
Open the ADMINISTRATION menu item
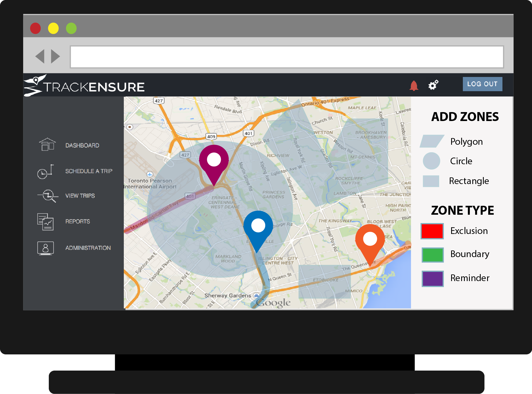(x=88, y=248)
